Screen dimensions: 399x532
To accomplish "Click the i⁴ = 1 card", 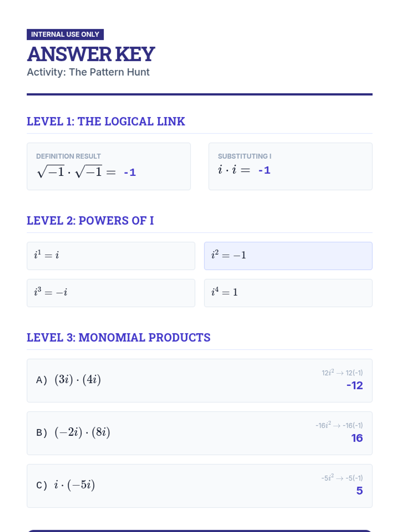I will pyautogui.click(x=288, y=293).
